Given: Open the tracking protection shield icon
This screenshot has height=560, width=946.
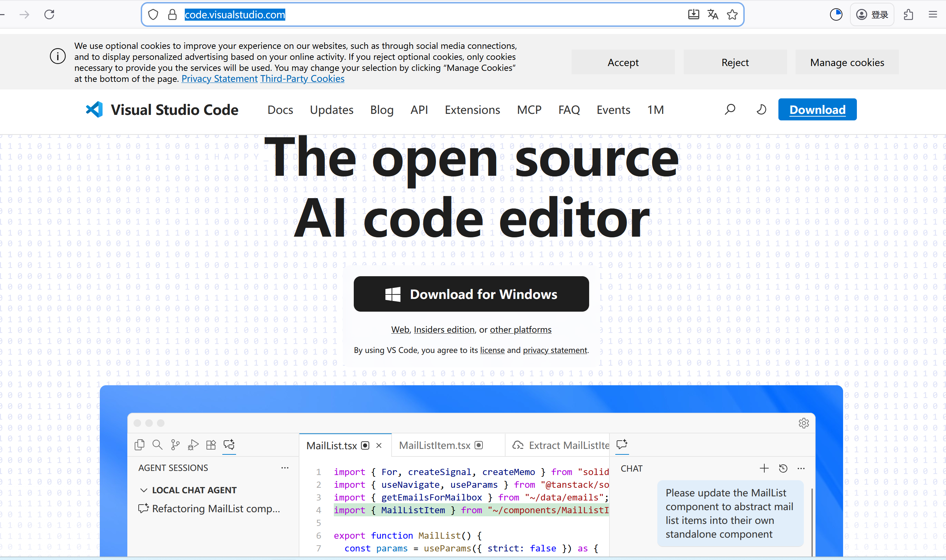Looking at the screenshot, I should pos(153,15).
